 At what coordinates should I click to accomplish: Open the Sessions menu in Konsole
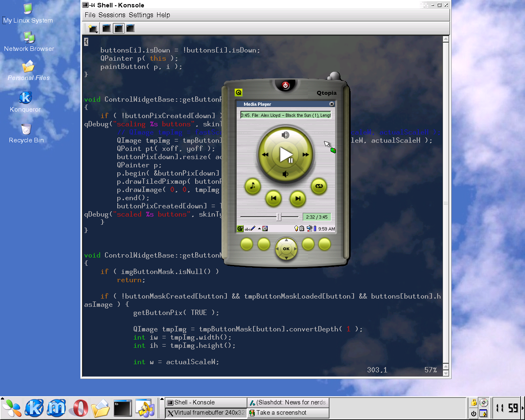112,15
